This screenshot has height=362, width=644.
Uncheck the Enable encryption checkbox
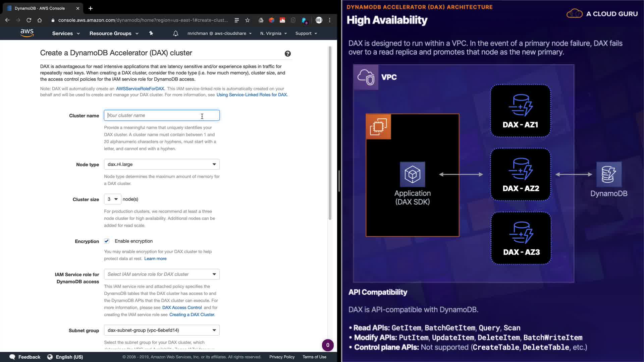pos(107,241)
